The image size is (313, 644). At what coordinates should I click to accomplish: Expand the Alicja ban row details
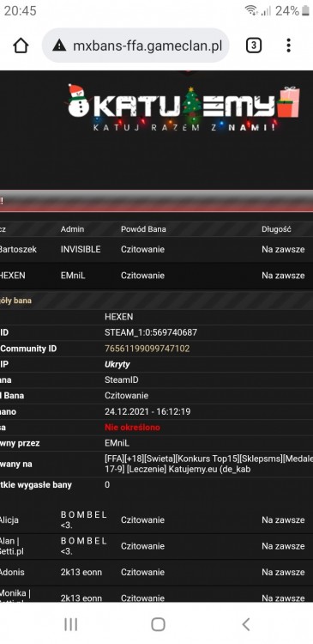coord(156,520)
